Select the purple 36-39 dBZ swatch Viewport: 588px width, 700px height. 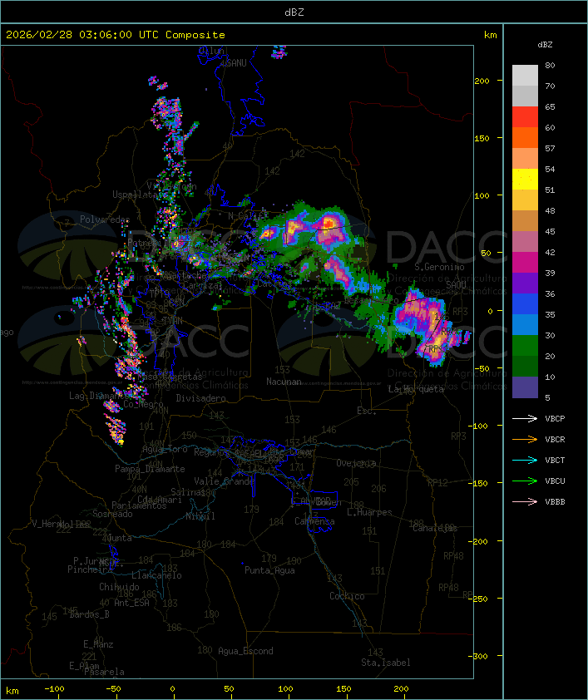pyautogui.click(x=525, y=283)
